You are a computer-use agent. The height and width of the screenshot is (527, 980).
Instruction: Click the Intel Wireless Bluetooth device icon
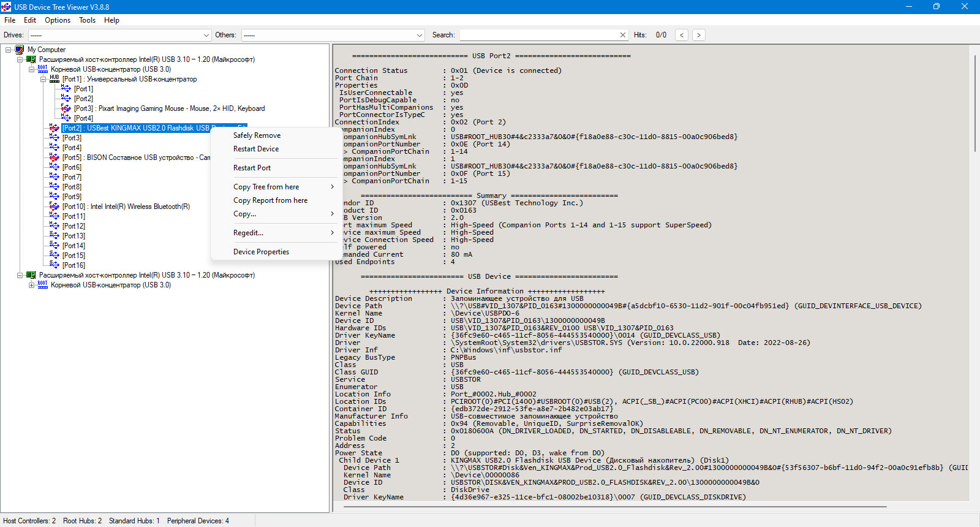tap(55, 207)
